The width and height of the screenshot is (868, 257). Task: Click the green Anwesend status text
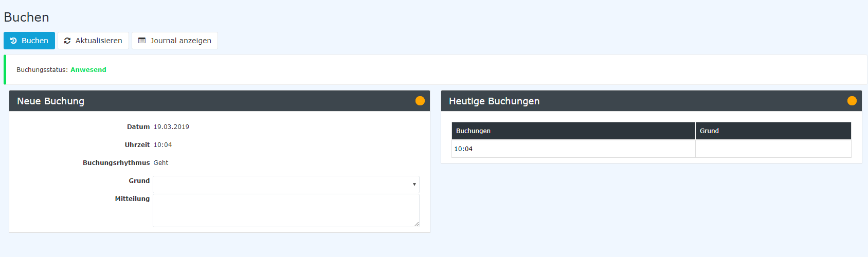(x=88, y=70)
